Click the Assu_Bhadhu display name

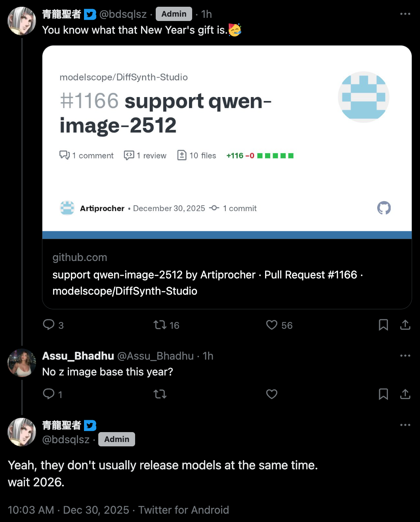[78, 356]
